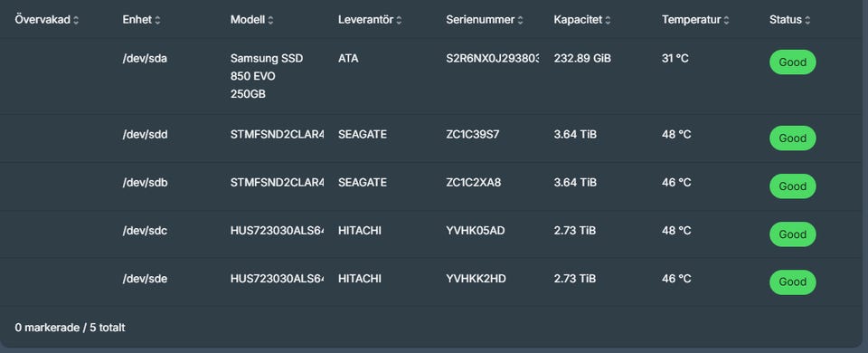
Task: Click 48 °C temperature for /dev/sdd
Action: 676,135
